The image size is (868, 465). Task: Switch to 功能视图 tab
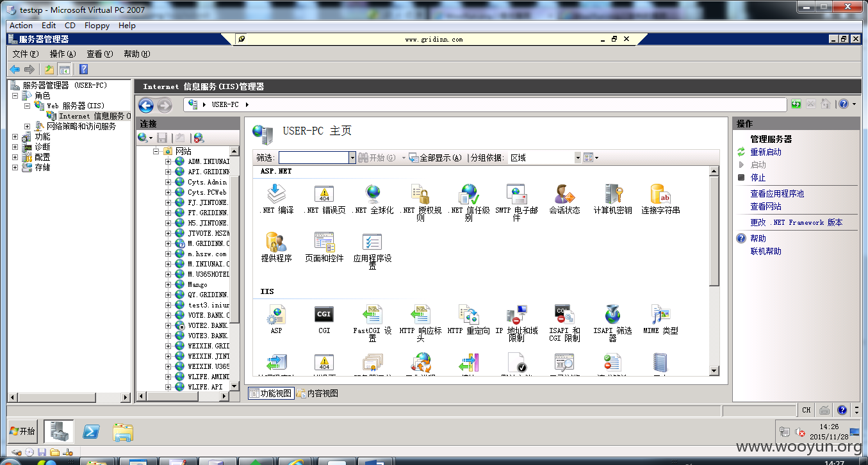[x=271, y=393]
